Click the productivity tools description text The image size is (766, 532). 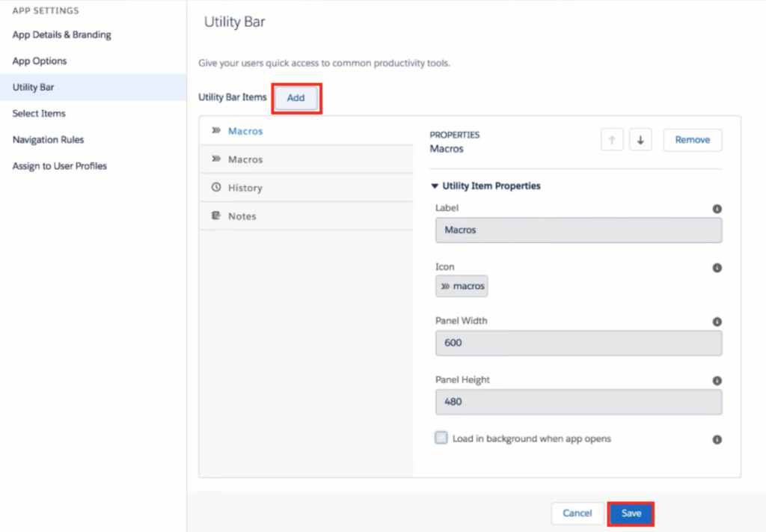pyautogui.click(x=325, y=63)
